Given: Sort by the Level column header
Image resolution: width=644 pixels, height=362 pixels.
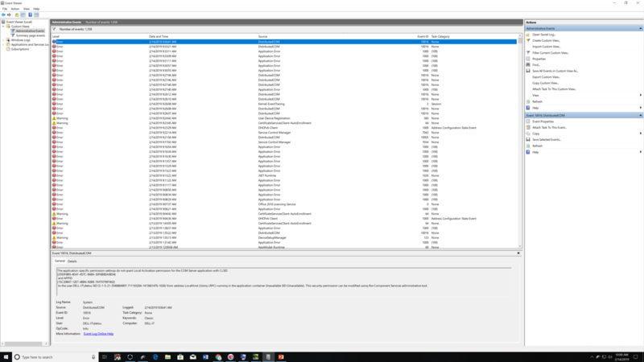Looking at the screenshot, I should tap(56, 36).
